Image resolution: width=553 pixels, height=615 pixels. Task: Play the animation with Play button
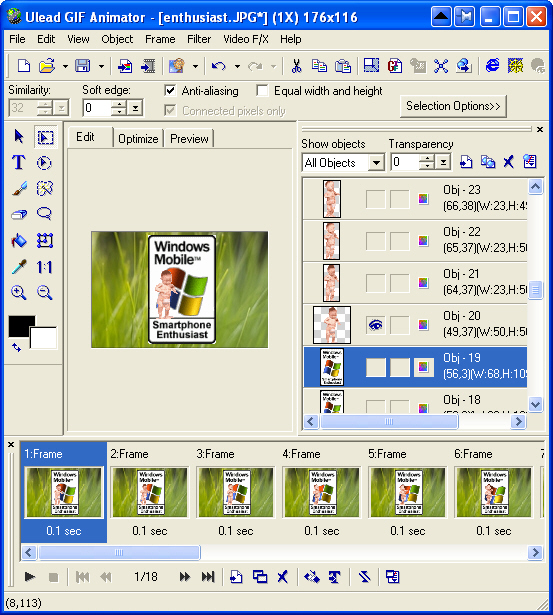pos(30,577)
